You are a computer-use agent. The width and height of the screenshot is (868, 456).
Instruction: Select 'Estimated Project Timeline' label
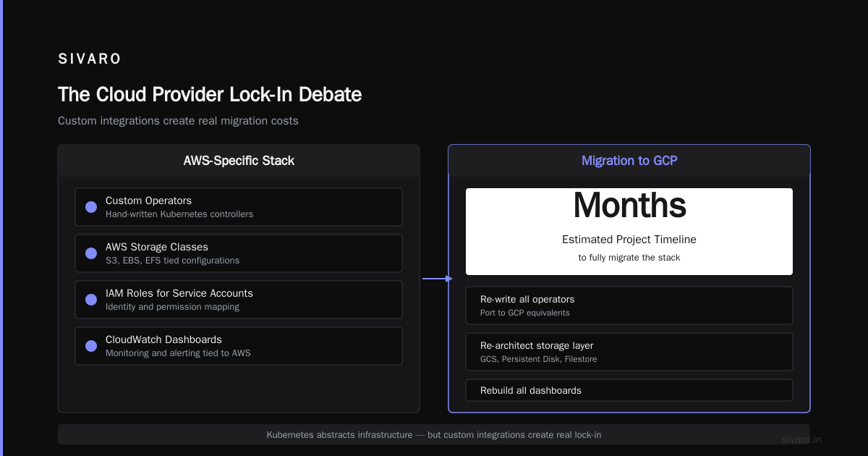pos(629,240)
